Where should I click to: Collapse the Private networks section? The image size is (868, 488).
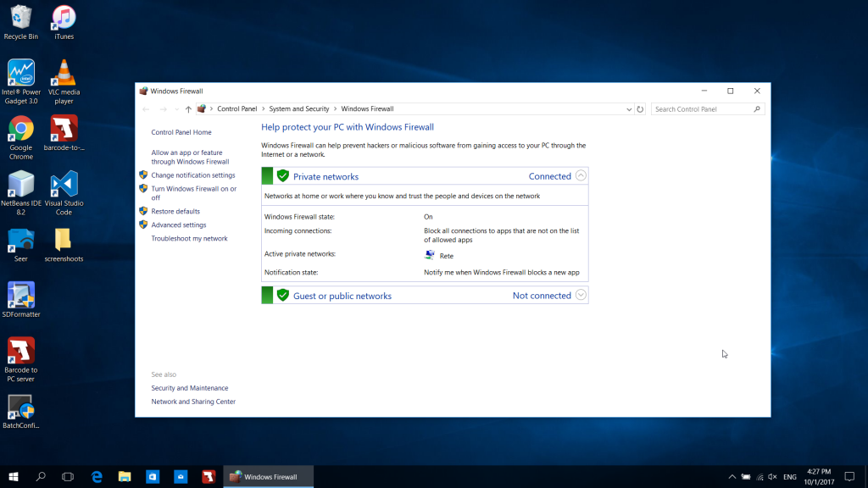580,175
